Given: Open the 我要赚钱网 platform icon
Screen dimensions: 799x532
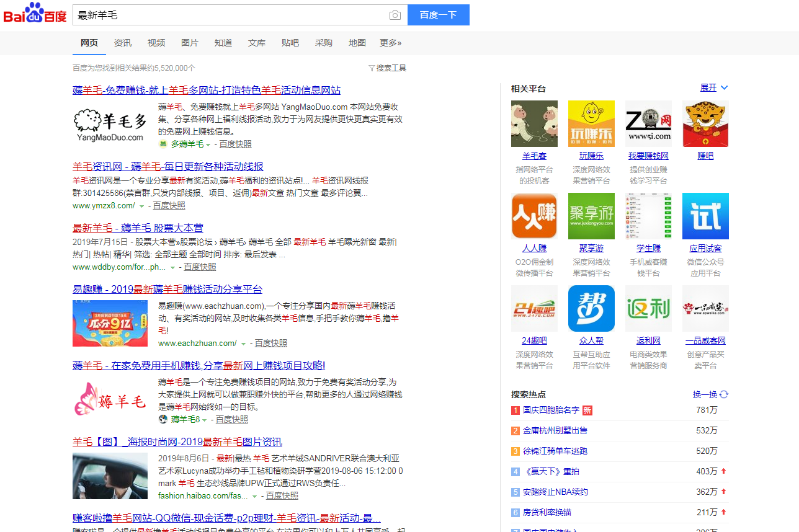Looking at the screenshot, I should pyautogui.click(x=648, y=123).
